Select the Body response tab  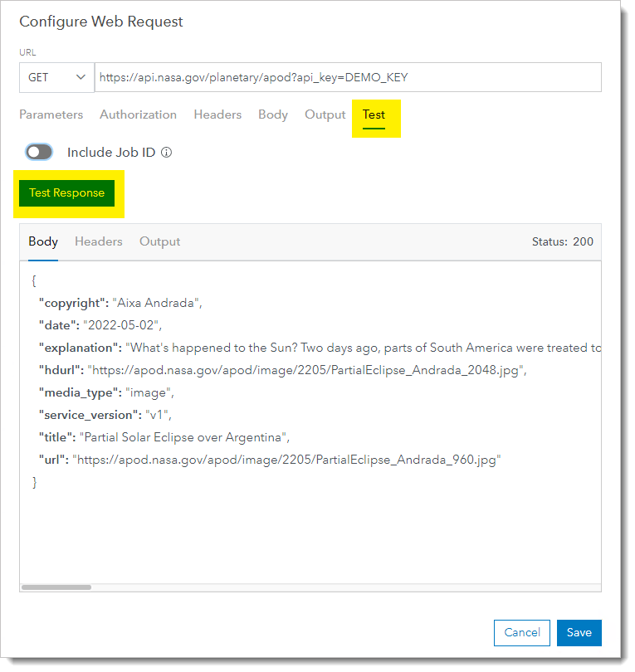(x=42, y=241)
